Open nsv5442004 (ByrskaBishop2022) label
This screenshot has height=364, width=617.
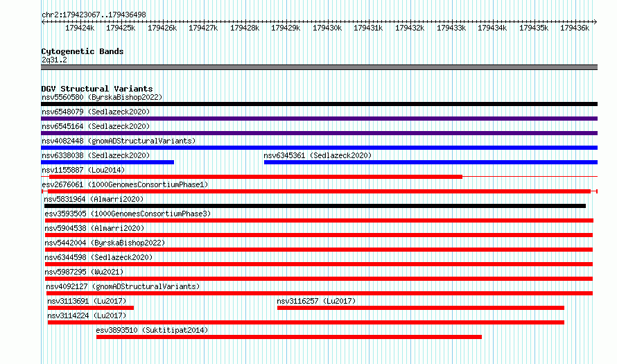105,243
